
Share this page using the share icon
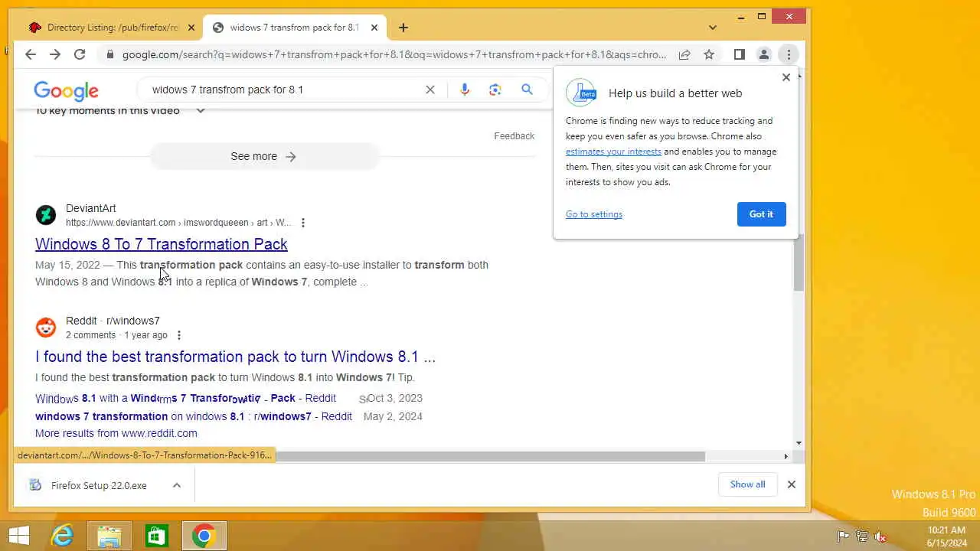(x=684, y=54)
